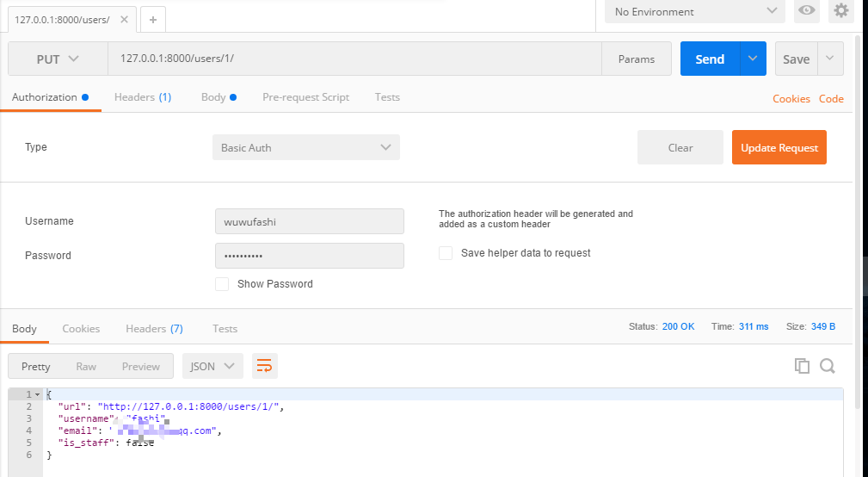Search within the response body
The height and width of the screenshot is (477, 868).
pyautogui.click(x=828, y=366)
